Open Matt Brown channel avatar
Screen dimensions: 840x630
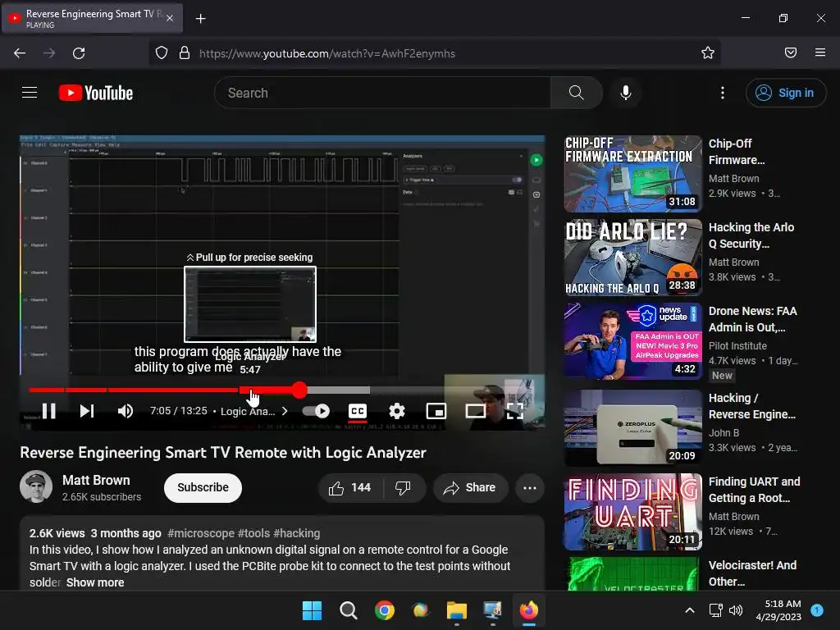36,486
